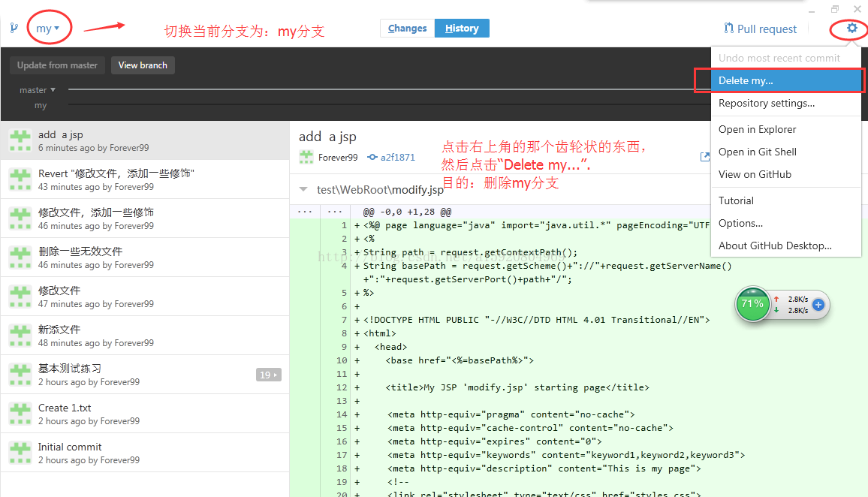The image size is (868, 497).
Task: Click the green 71% network monitor circle
Action: coord(752,304)
